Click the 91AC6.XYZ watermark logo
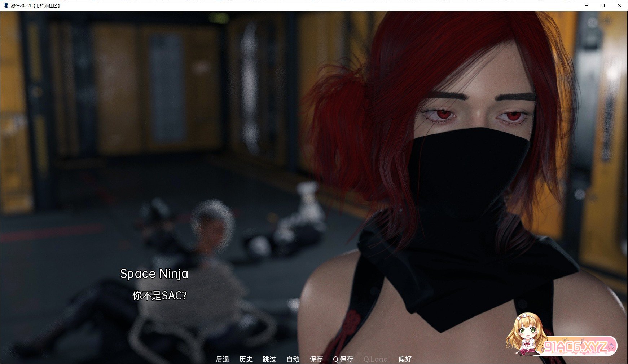The height and width of the screenshot is (364, 628). 577,347
